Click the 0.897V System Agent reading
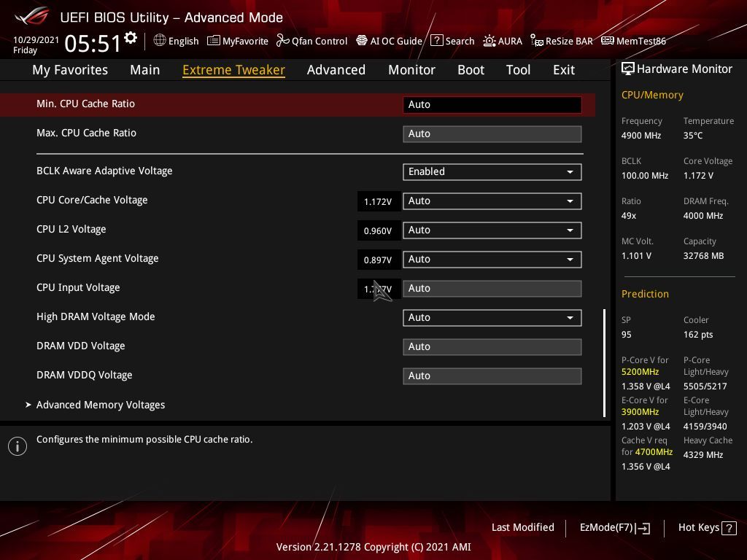Image resolution: width=747 pixels, height=560 pixels. [378, 260]
